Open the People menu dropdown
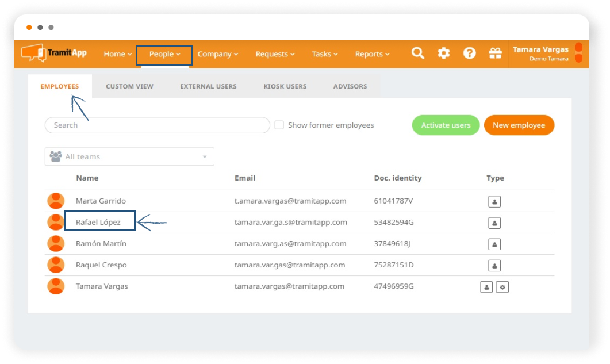This screenshot has width=610, height=364. click(164, 54)
